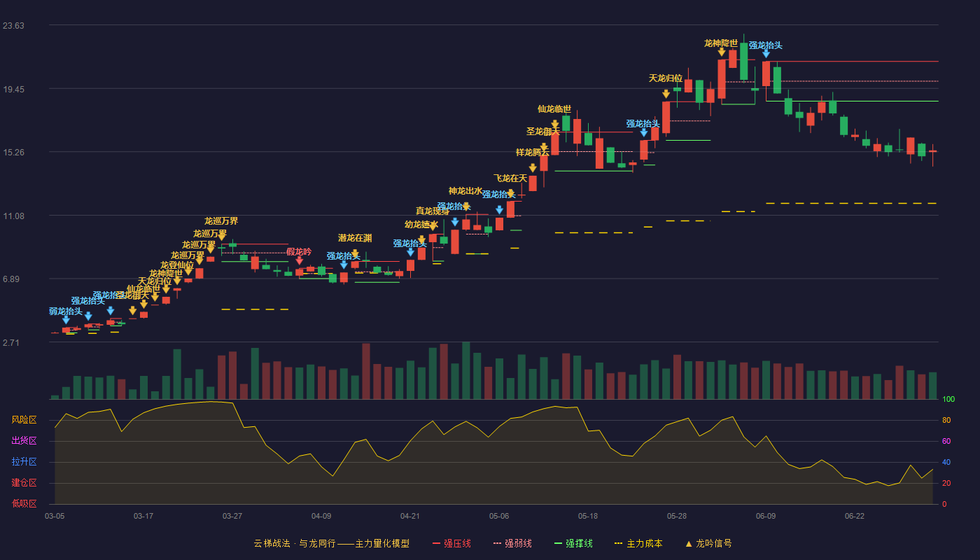Click the 潜龙在渊 signal arrow
Viewport: 980px width, 560px height.
355,253
